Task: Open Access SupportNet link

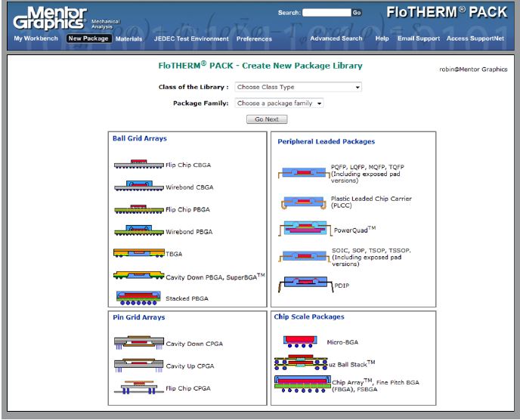Action: (x=475, y=39)
